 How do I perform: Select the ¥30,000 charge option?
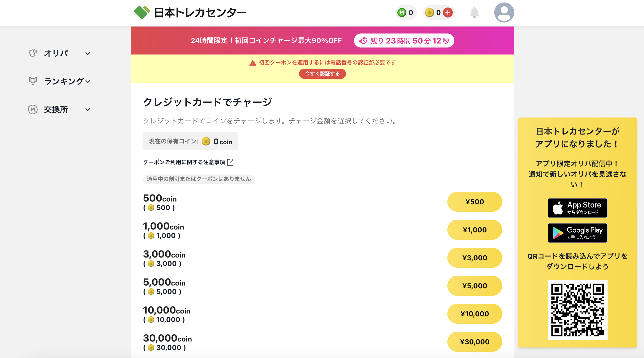pyautogui.click(x=475, y=342)
